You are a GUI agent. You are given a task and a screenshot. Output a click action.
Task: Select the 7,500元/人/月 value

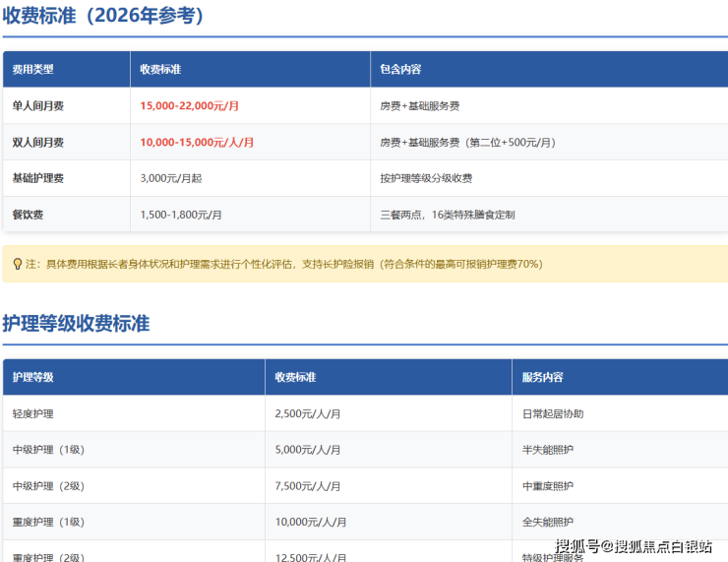pyautogui.click(x=307, y=486)
